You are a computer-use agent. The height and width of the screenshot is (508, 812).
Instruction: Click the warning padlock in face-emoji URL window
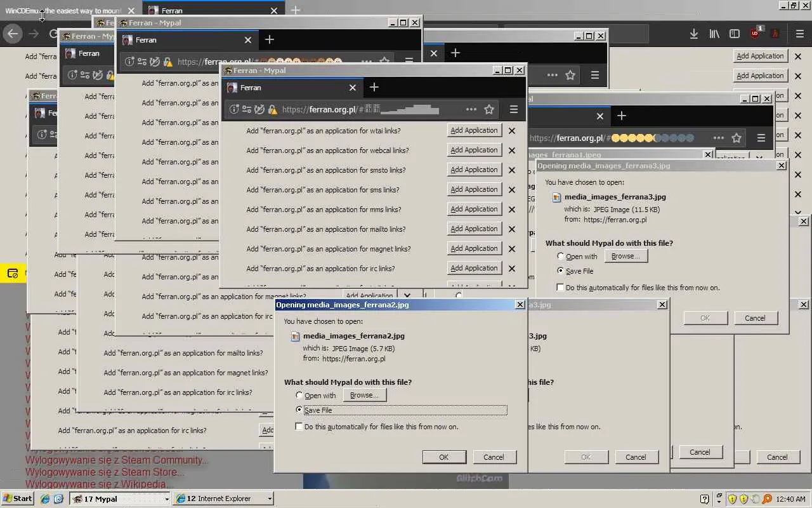pos(168,62)
